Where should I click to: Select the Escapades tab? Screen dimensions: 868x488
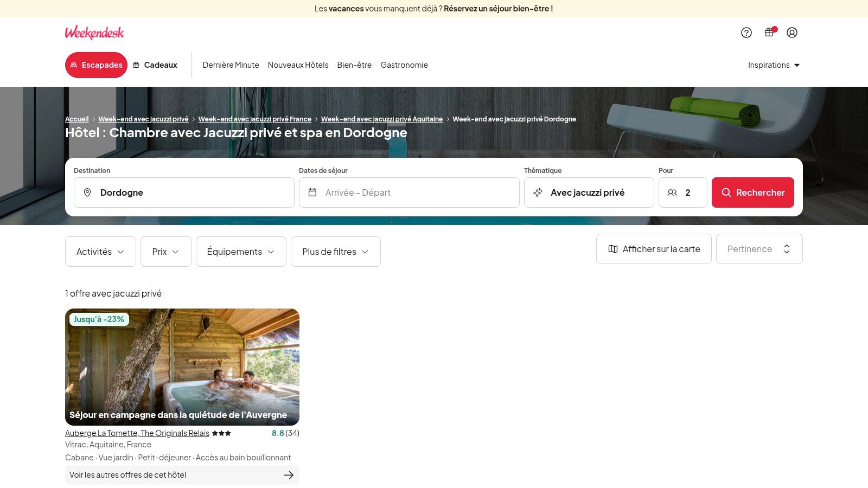(x=96, y=65)
